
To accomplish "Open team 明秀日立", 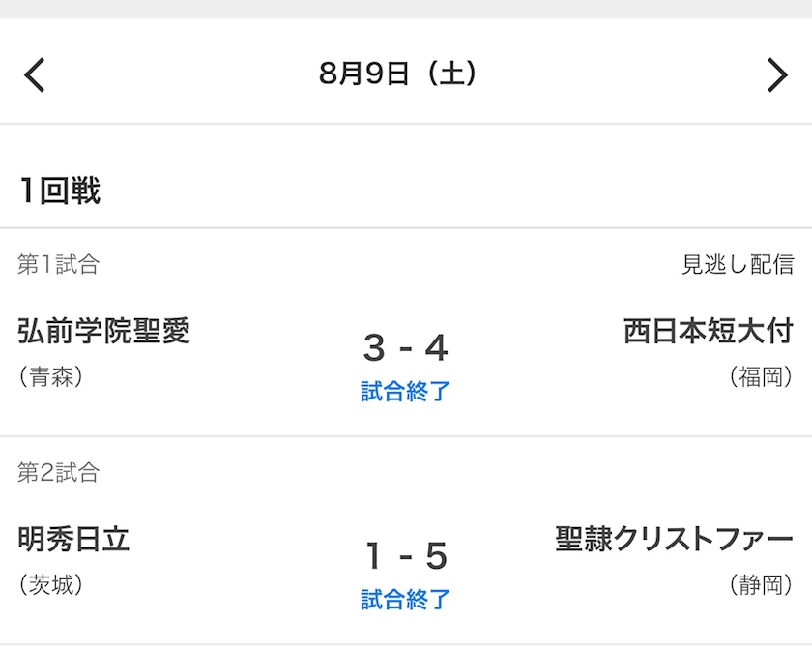I will (73, 540).
